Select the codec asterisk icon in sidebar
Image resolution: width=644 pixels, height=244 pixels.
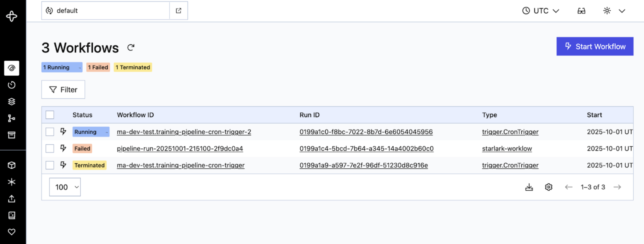[x=12, y=182]
